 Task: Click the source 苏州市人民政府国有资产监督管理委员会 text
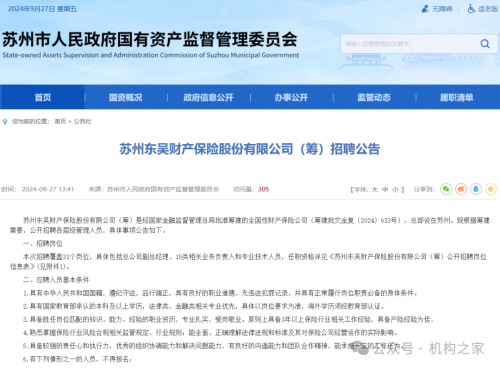pyautogui.click(x=163, y=189)
